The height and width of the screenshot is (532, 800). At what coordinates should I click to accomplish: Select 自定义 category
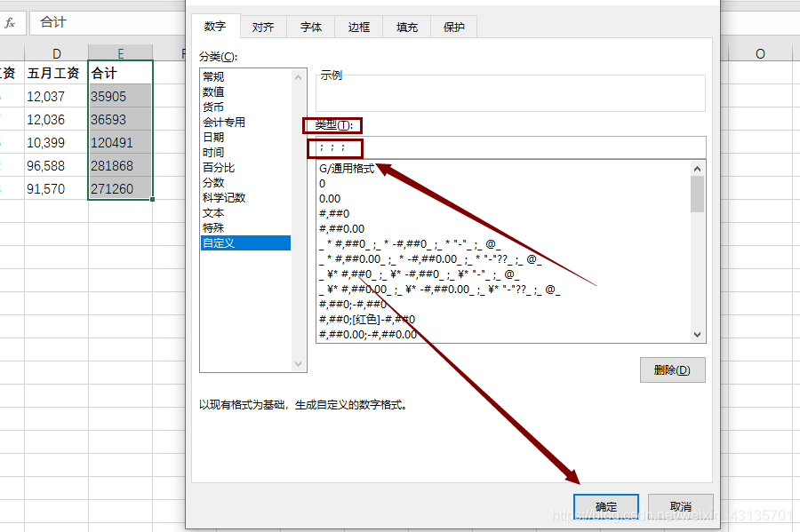pyautogui.click(x=246, y=243)
